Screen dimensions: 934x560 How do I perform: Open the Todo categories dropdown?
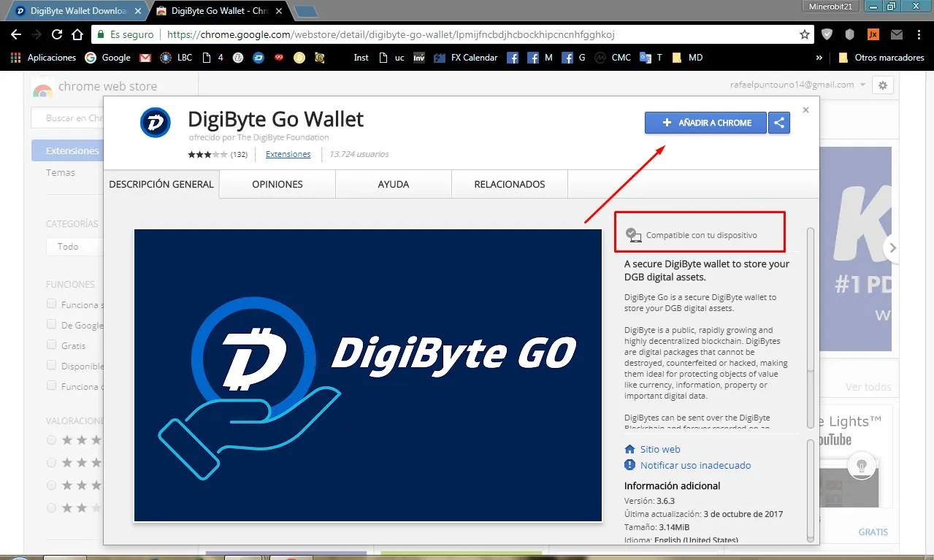click(74, 247)
